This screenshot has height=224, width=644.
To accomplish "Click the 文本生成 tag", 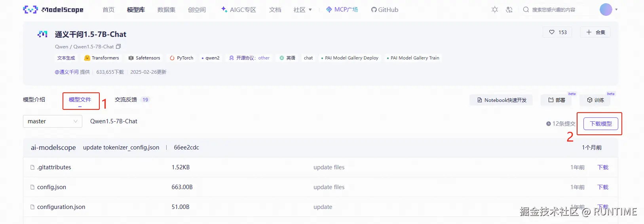I will coord(66,58).
